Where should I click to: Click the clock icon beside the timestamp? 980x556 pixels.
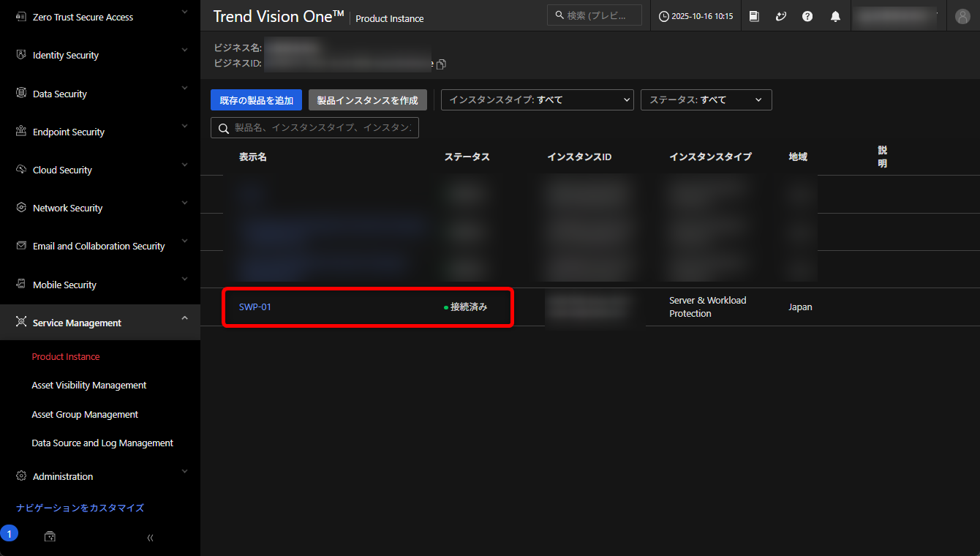(x=664, y=16)
